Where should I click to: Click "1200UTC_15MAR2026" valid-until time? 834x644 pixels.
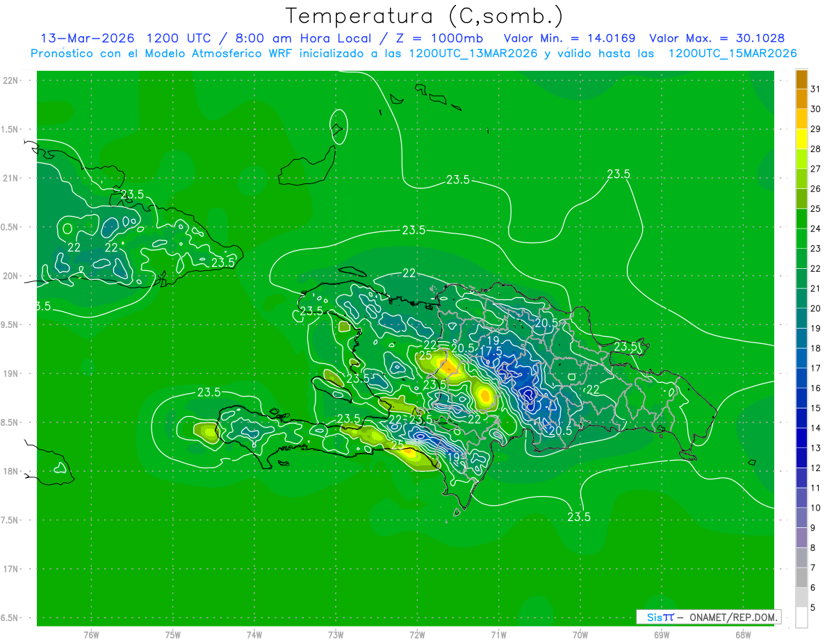[733, 53]
